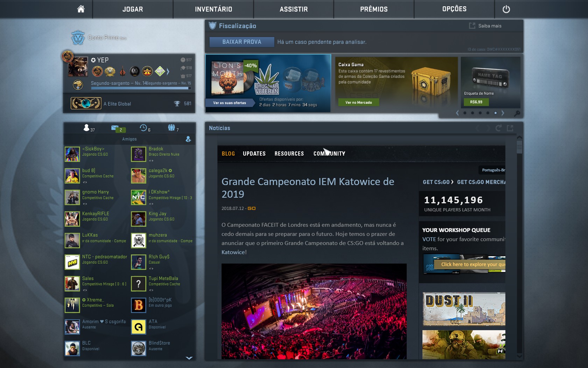Follow the Katowice! link in article
The width and height of the screenshot is (588, 368).
pos(234,252)
